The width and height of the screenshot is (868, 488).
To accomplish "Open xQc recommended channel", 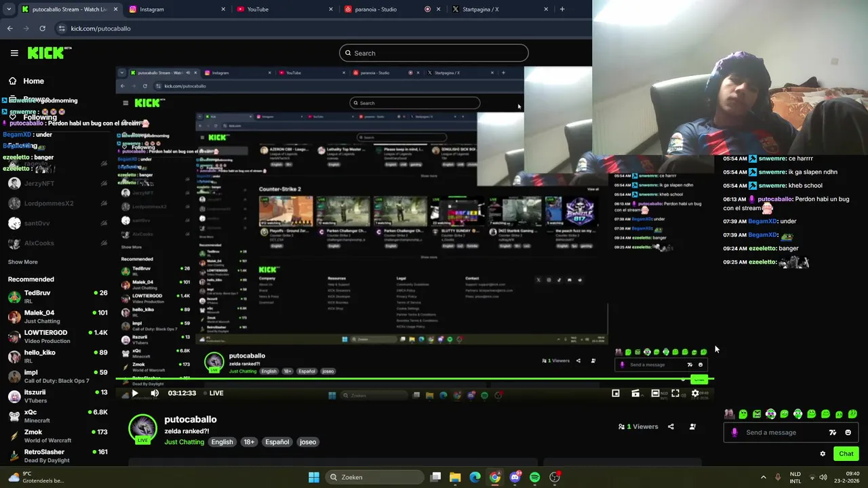I will [x=58, y=415].
